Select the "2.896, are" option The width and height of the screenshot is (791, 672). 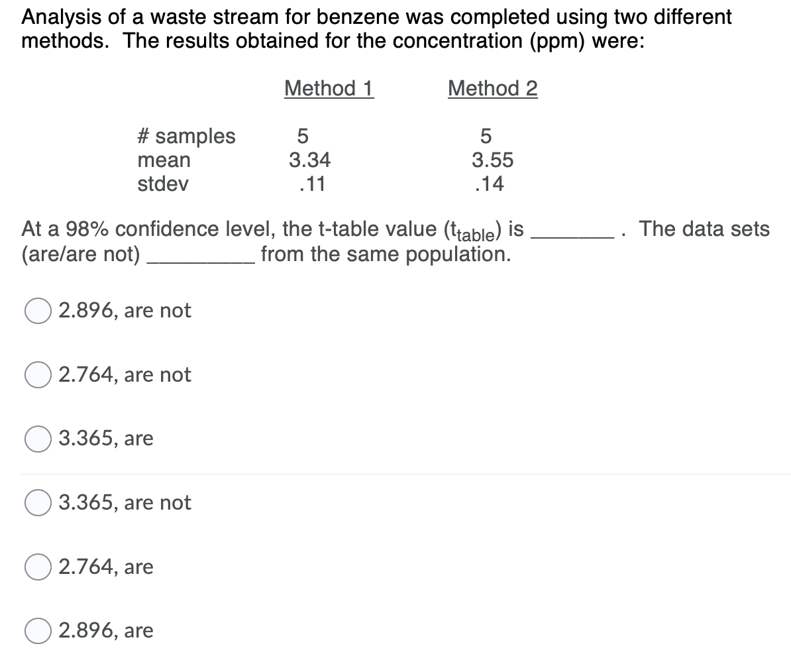pyautogui.click(x=111, y=631)
